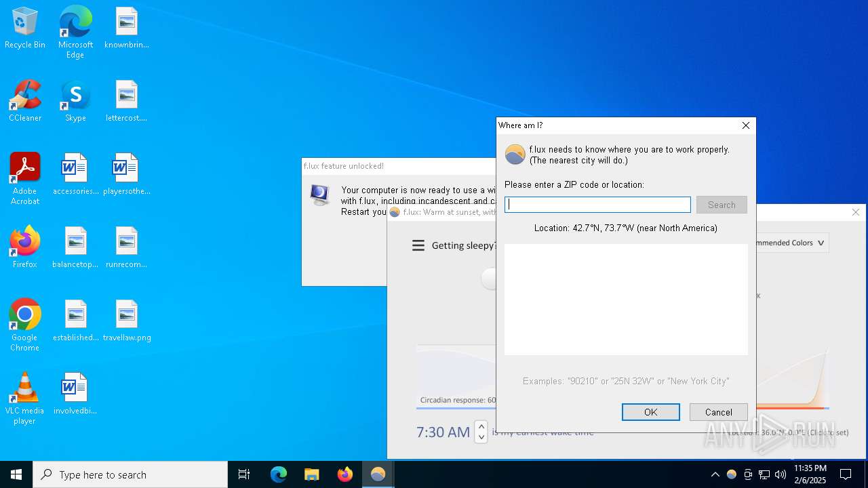Select the travellaw.png file
The image size is (868, 488).
tap(126, 321)
